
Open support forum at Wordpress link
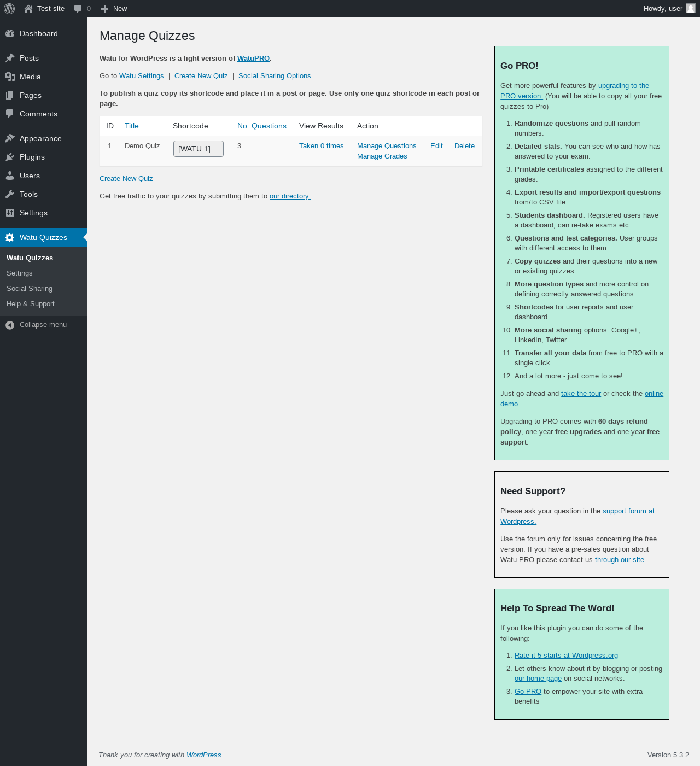[628, 511]
